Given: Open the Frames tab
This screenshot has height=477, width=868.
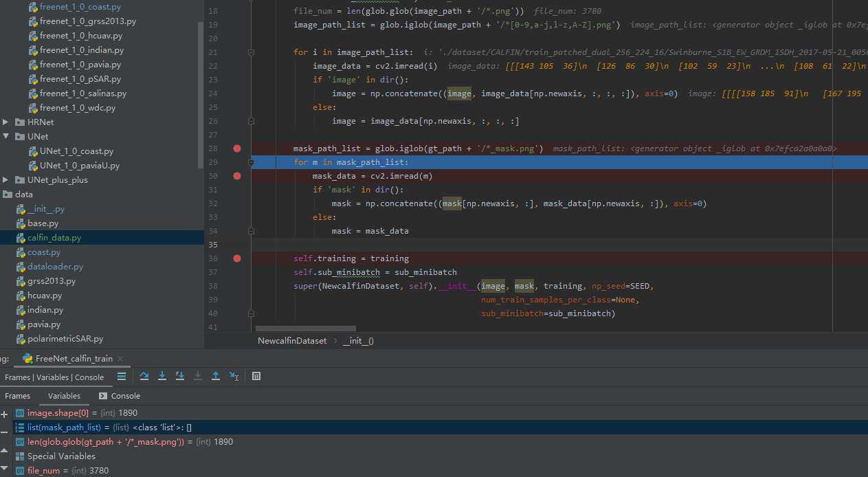Looking at the screenshot, I should coord(18,396).
